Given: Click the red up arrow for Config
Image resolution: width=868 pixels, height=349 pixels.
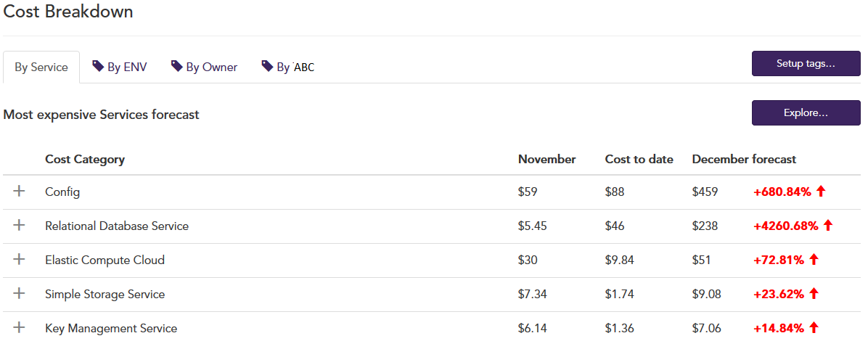Looking at the screenshot, I should coord(821,192).
